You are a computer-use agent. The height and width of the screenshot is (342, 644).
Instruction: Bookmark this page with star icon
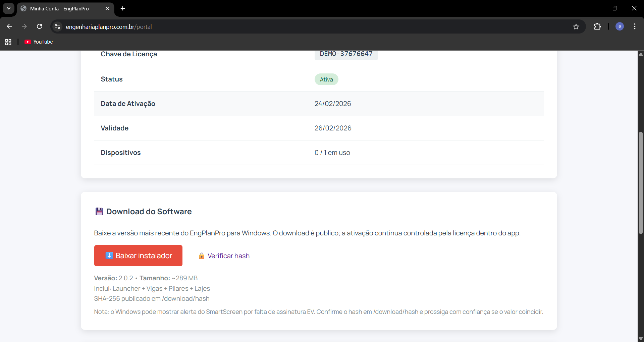coord(576,26)
